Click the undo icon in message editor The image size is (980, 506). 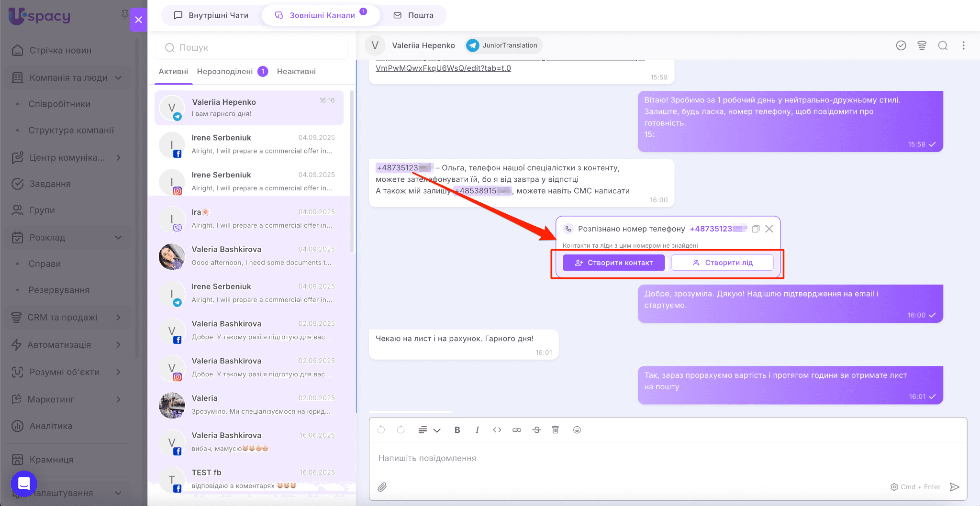[x=381, y=429]
